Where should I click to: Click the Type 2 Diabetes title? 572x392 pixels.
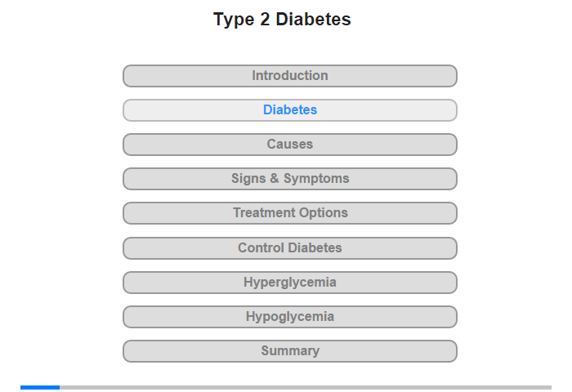point(282,20)
